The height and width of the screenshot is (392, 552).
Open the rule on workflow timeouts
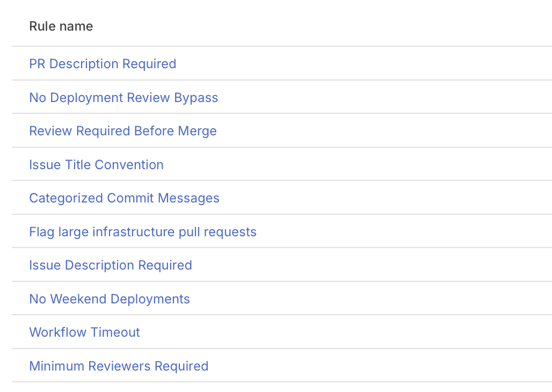point(84,332)
